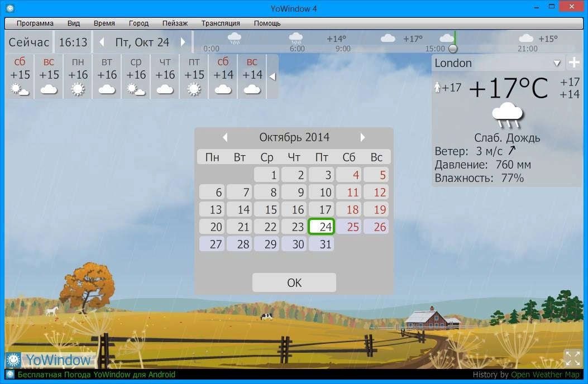This screenshot has height=384, width=588.
Task: Select October 18 in calendar
Action: click(349, 210)
